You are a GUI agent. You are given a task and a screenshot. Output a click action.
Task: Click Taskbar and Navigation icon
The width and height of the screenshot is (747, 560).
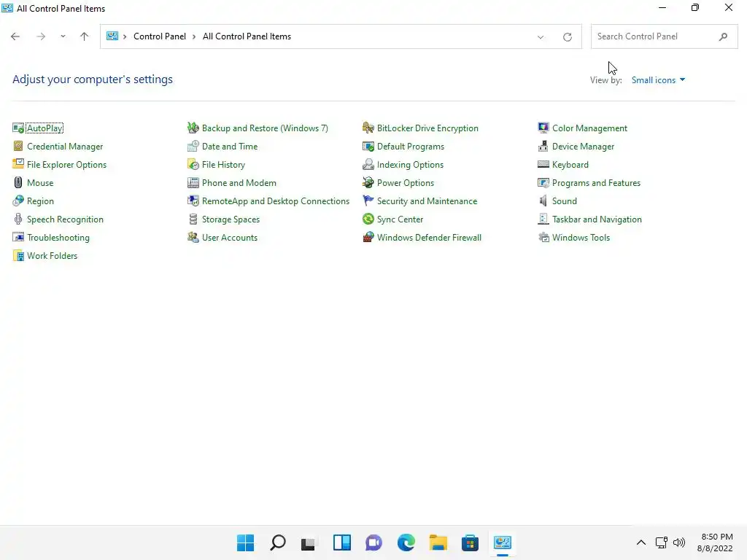543,219
